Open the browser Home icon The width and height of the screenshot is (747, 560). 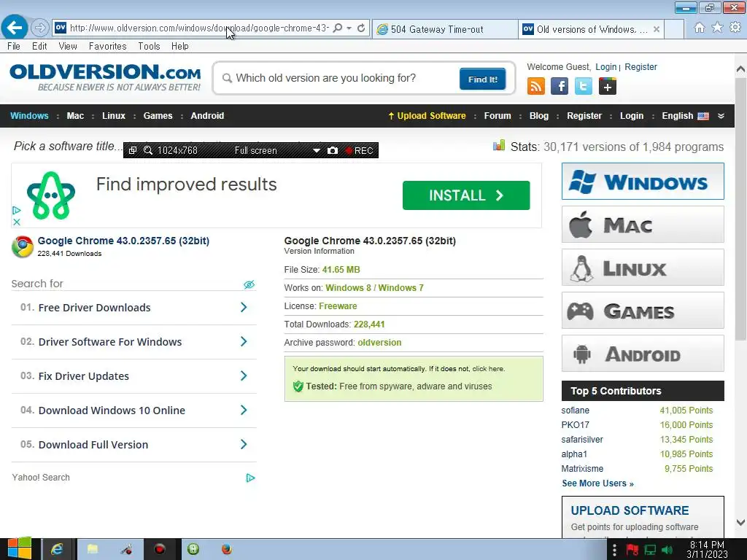click(700, 28)
